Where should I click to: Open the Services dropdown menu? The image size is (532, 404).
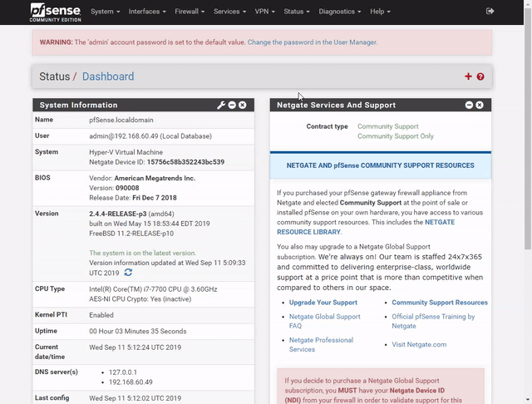(x=229, y=12)
